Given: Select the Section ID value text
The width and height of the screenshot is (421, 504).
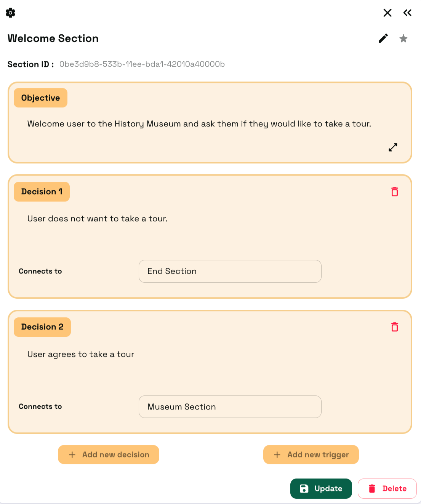Looking at the screenshot, I should (x=142, y=64).
